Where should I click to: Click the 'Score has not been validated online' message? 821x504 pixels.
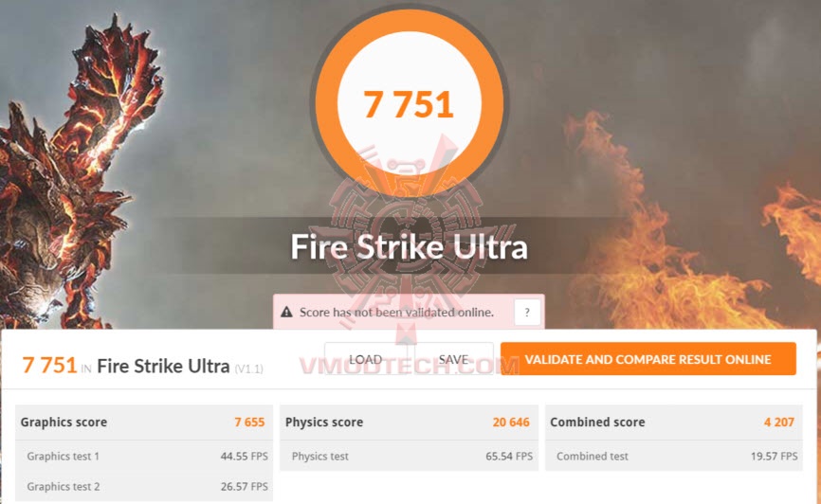click(396, 313)
